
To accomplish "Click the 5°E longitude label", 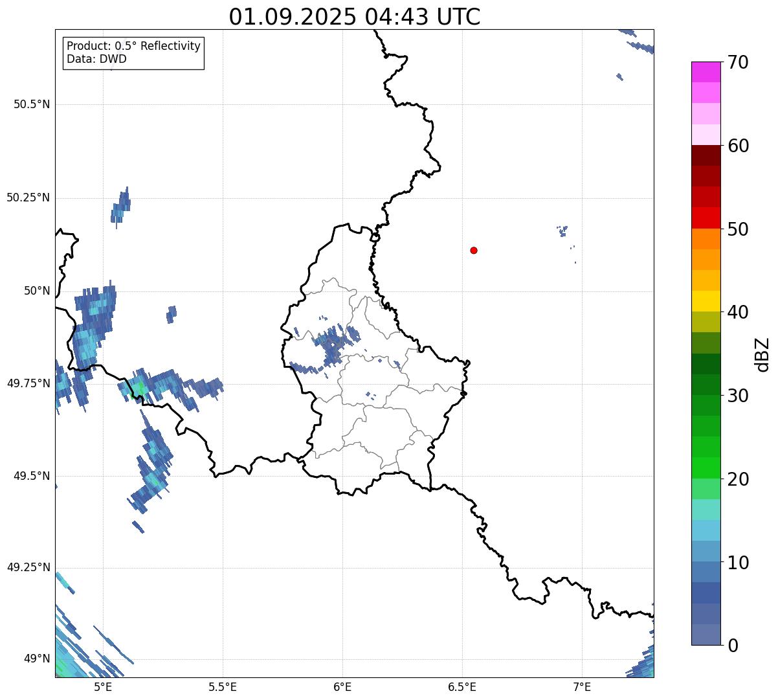I will tap(103, 687).
